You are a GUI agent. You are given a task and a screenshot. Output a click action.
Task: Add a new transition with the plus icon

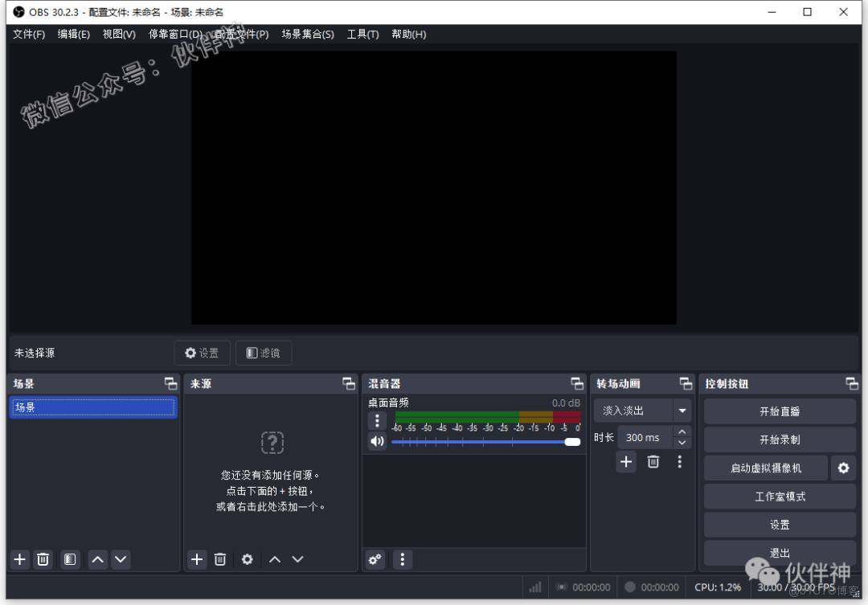[x=625, y=461]
